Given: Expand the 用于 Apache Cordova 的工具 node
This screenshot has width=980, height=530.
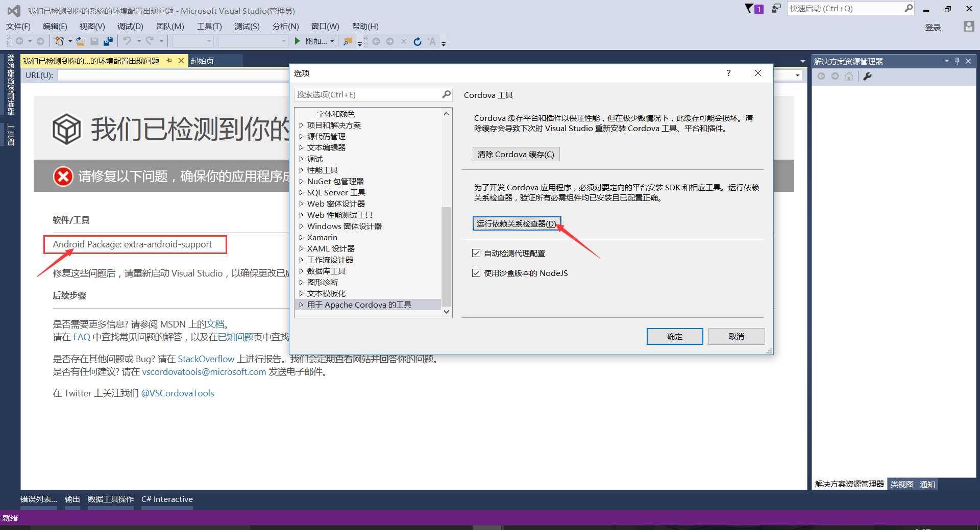Looking at the screenshot, I should 301,305.
